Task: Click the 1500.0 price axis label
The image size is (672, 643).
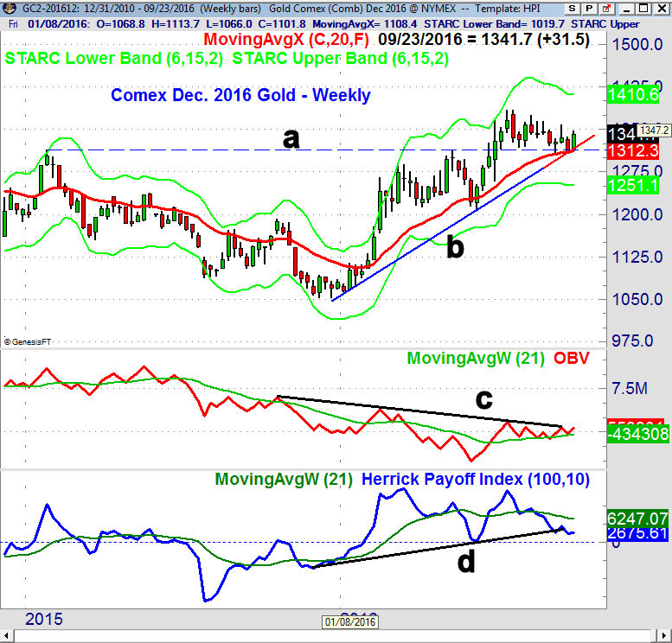Action: [x=637, y=45]
